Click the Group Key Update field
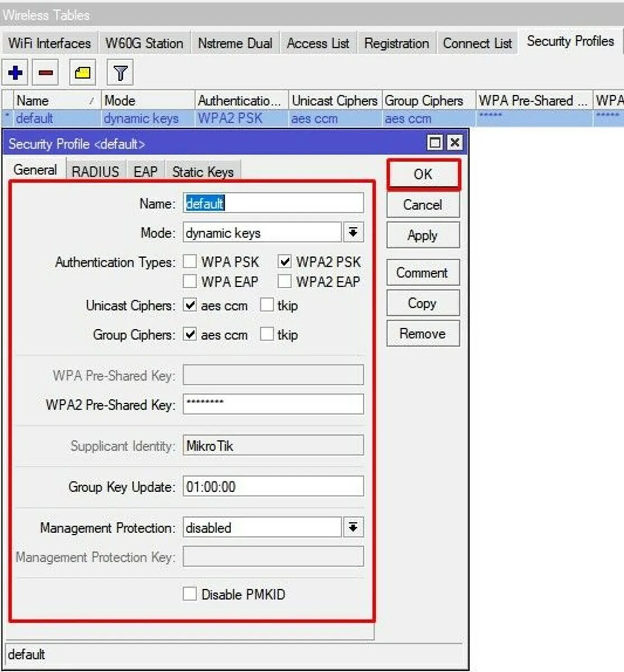 (x=273, y=486)
